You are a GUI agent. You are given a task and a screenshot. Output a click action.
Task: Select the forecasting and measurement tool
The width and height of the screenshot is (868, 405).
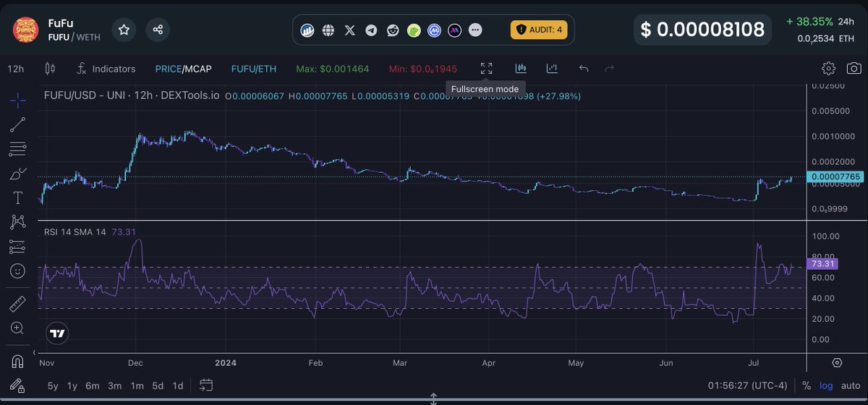point(18,247)
